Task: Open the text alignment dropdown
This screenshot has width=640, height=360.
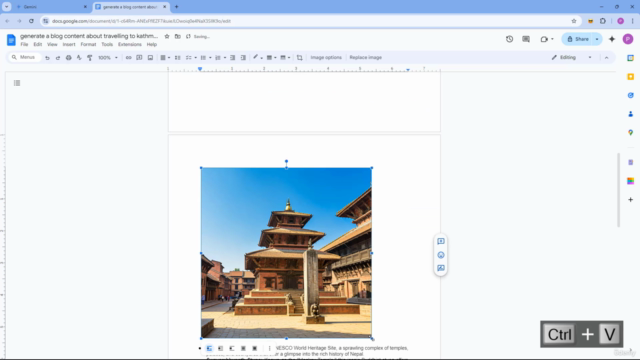Action: [165, 58]
